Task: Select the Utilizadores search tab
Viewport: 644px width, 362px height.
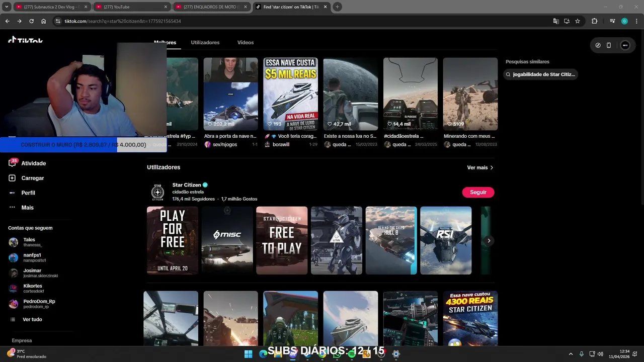Action: point(205,42)
